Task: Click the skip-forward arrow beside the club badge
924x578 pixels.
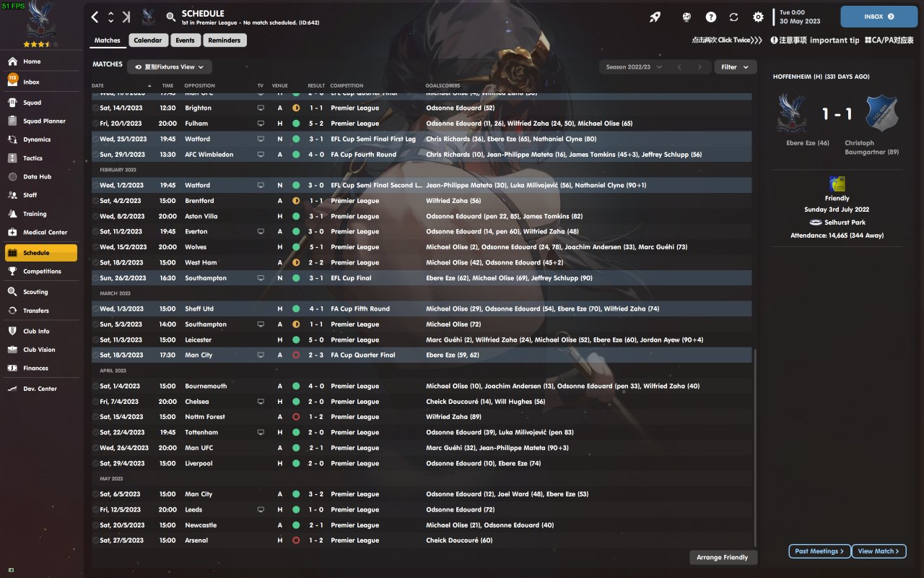Action: (126, 17)
